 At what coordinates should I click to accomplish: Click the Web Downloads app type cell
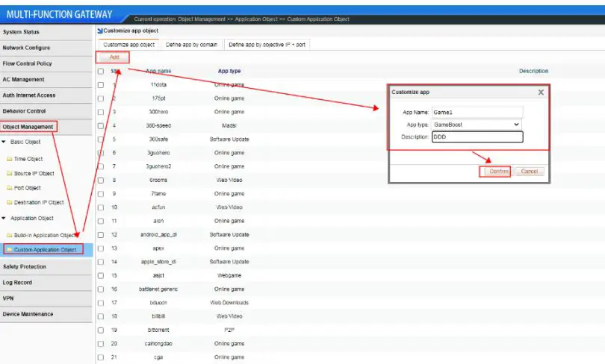pyautogui.click(x=229, y=303)
